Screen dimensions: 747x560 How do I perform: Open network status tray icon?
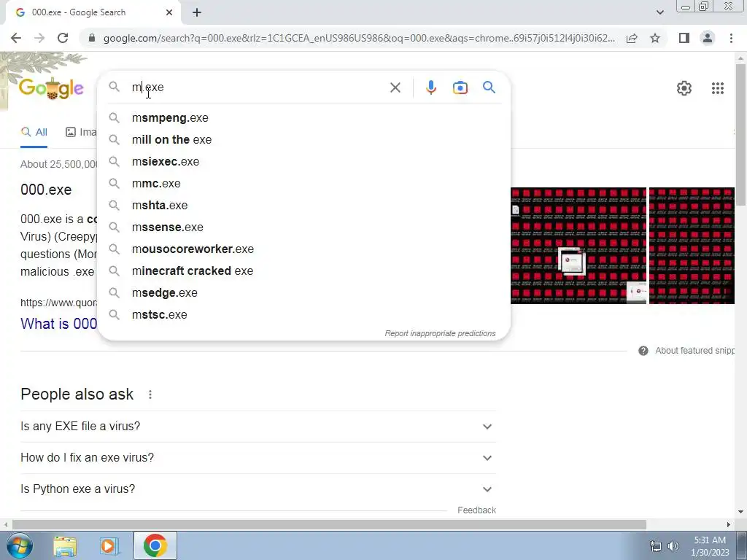click(656, 546)
